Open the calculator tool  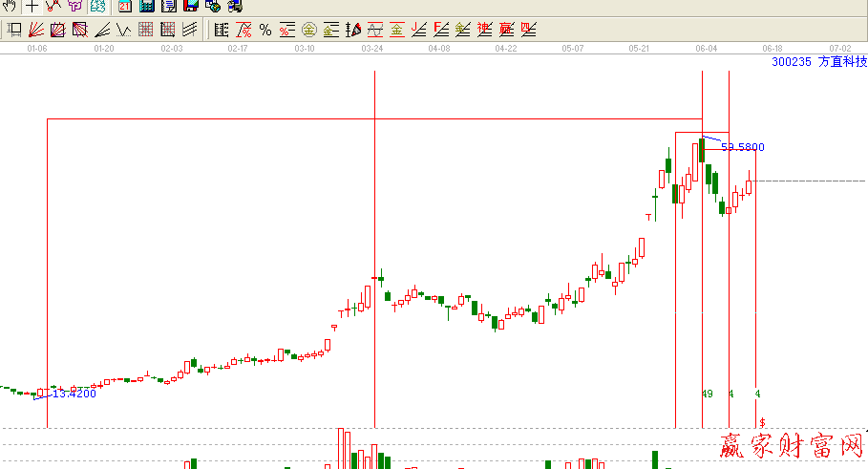point(146,6)
